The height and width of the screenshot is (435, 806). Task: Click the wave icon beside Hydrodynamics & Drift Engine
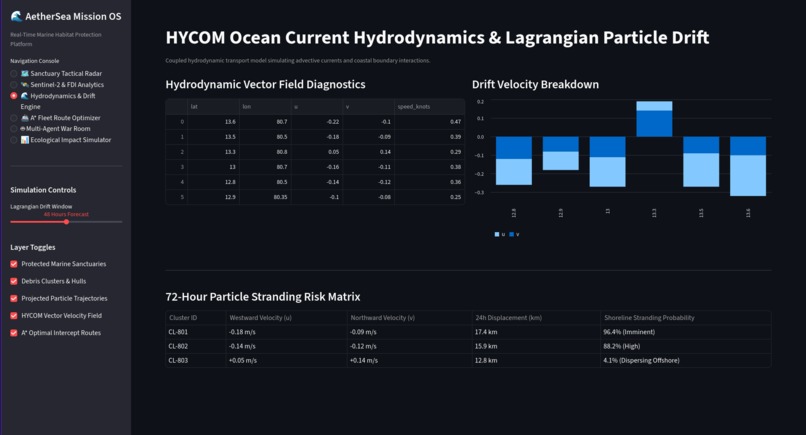[x=25, y=96]
